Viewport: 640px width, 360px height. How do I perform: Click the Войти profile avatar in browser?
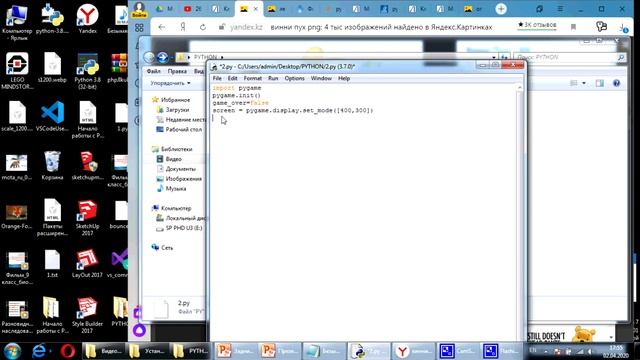139,9
